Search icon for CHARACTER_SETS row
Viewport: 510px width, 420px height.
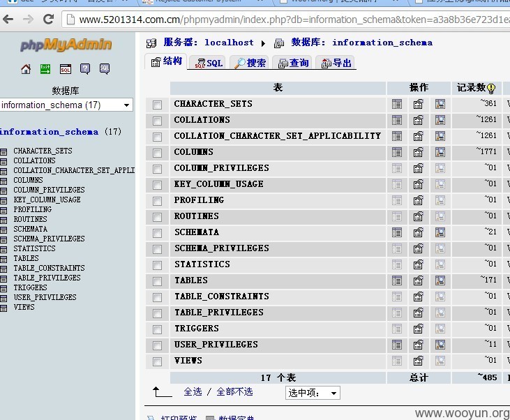[440, 104]
